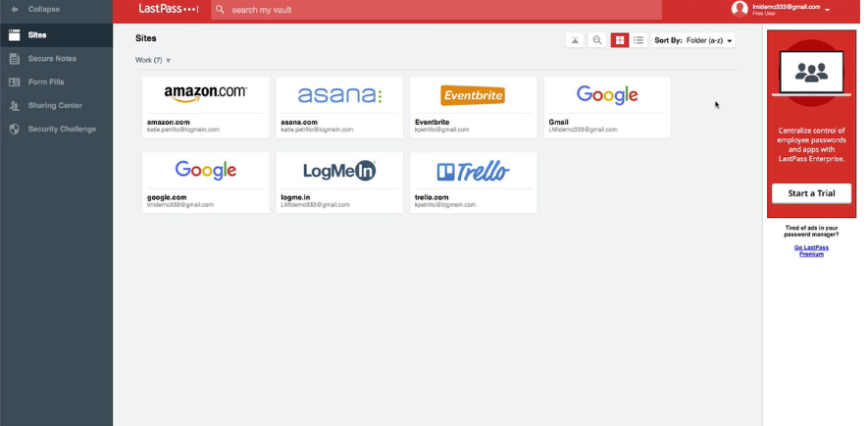Open Form Fills section
The height and width of the screenshot is (426, 868).
[46, 82]
